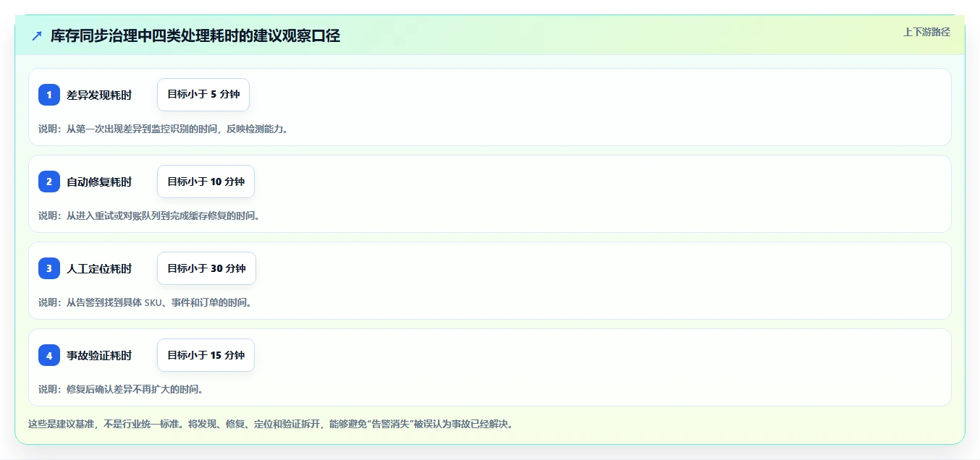The image size is (980, 460).
Task: Click the 目标小于 10 分钟 pill
Action: point(206,182)
